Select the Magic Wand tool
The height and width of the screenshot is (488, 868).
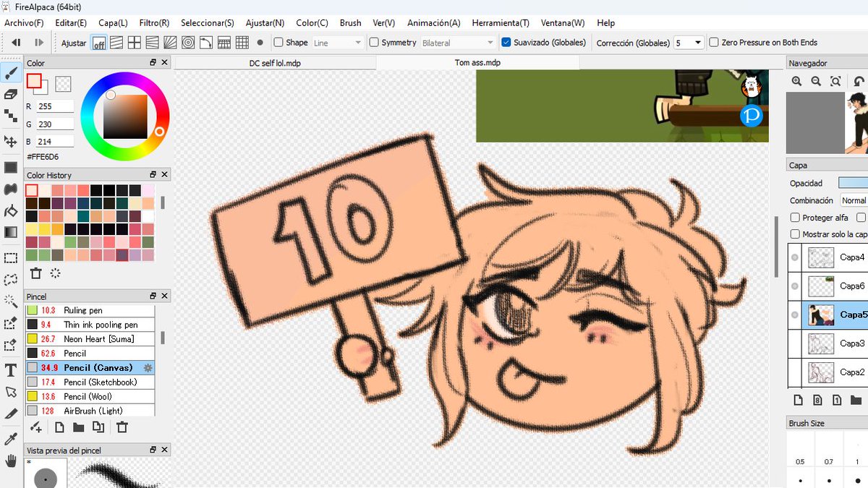click(x=11, y=301)
